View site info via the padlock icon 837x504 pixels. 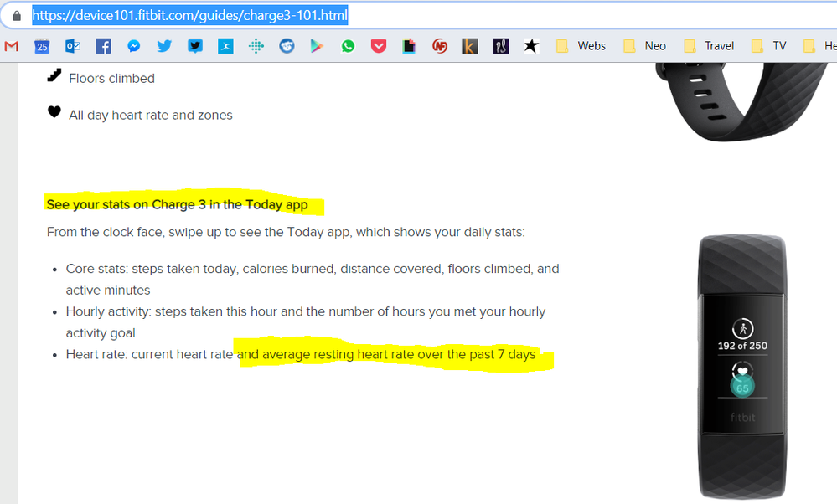pyautogui.click(x=16, y=16)
